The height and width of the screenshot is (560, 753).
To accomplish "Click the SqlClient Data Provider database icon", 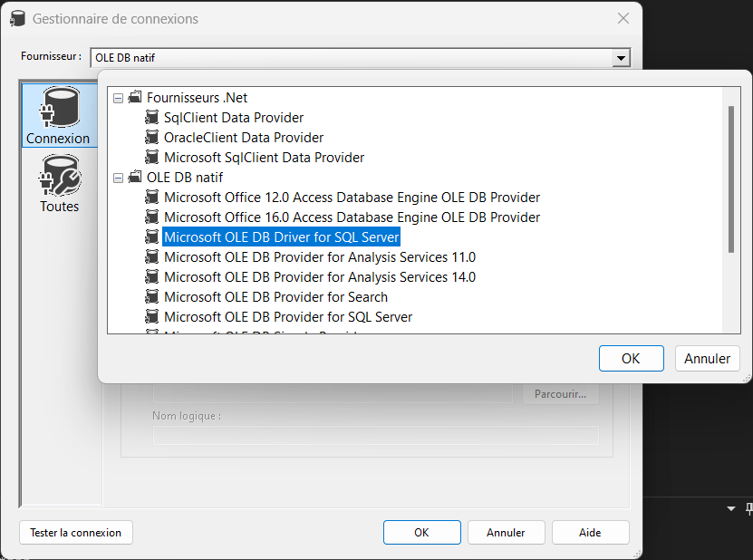I will point(151,118).
